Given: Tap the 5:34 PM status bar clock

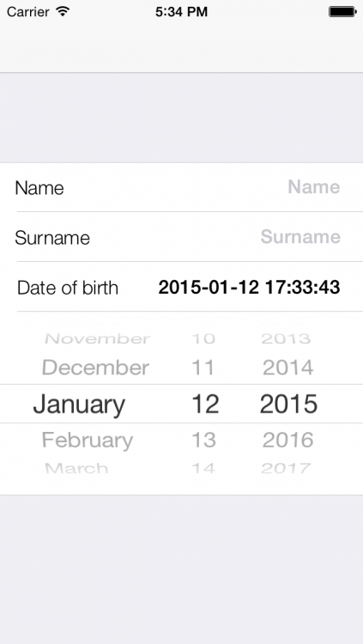Looking at the screenshot, I should (x=182, y=12).
